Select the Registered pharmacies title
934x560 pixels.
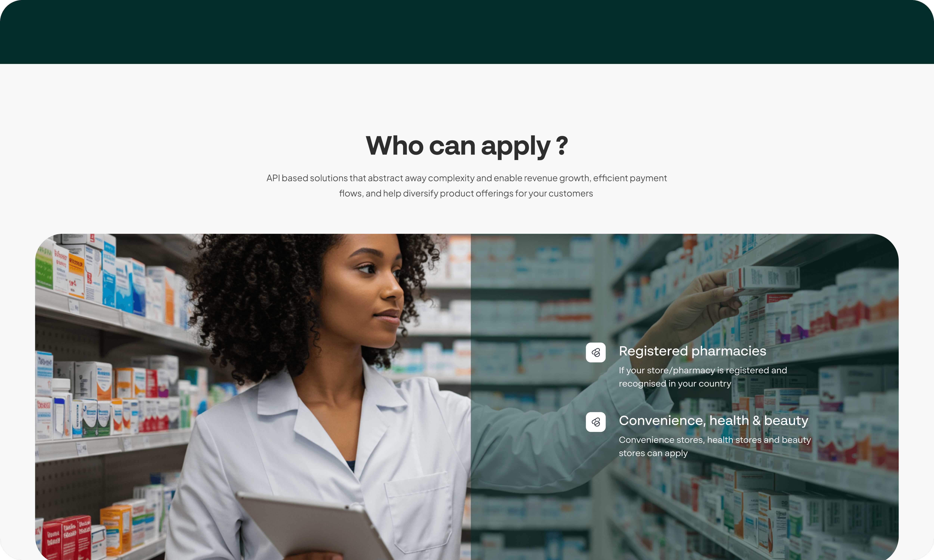click(692, 351)
